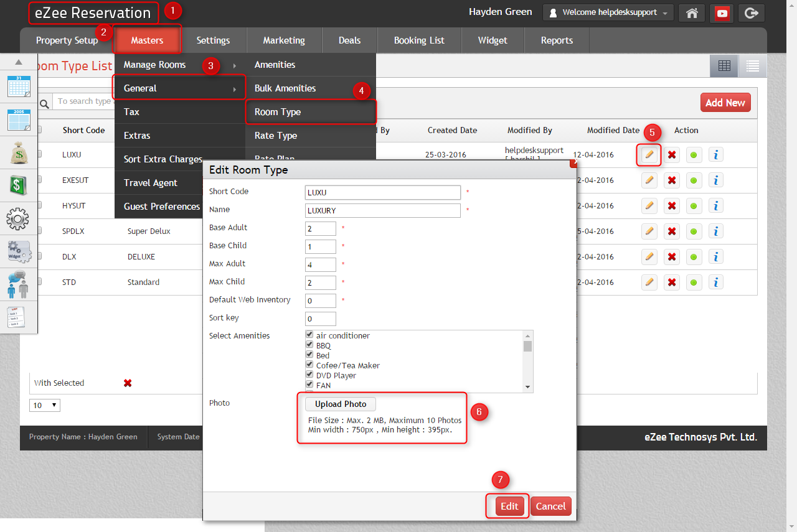Edit the LUXU row pencil icon

pos(649,154)
